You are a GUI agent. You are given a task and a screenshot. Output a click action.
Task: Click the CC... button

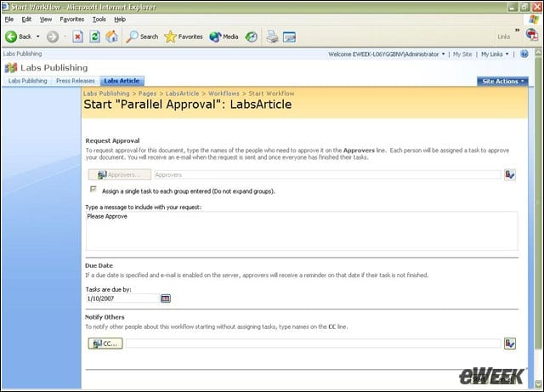coord(105,344)
